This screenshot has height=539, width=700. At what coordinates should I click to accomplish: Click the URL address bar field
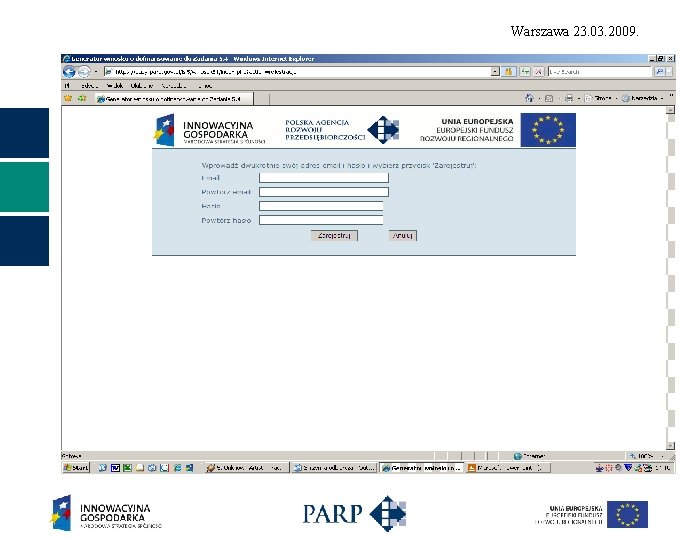297,71
